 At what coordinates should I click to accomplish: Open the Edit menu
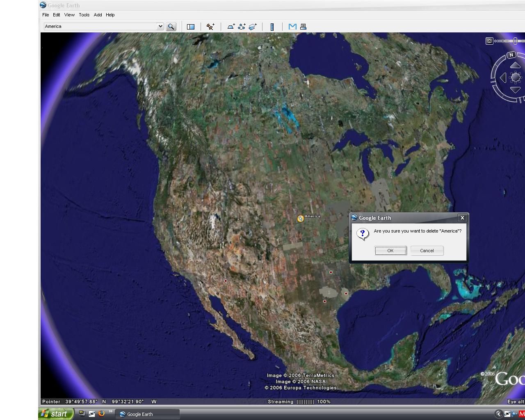(56, 15)
